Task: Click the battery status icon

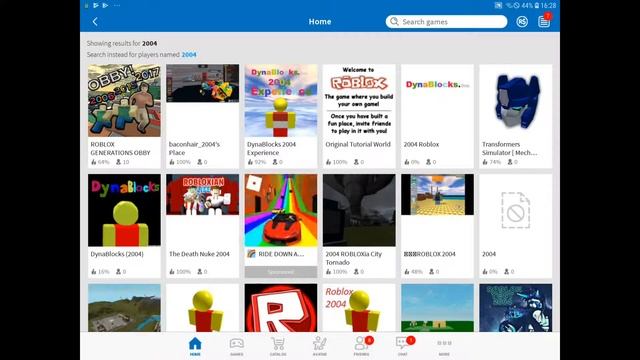Action: pyautogui.click(x=537, y=5)
